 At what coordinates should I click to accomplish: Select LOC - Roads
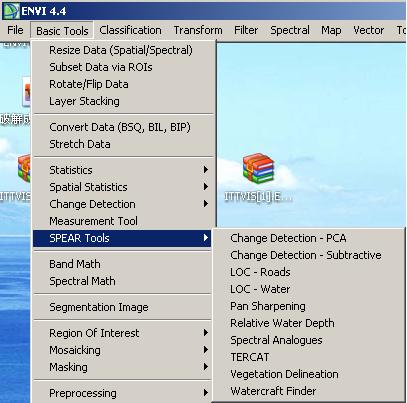pos(309,272)
